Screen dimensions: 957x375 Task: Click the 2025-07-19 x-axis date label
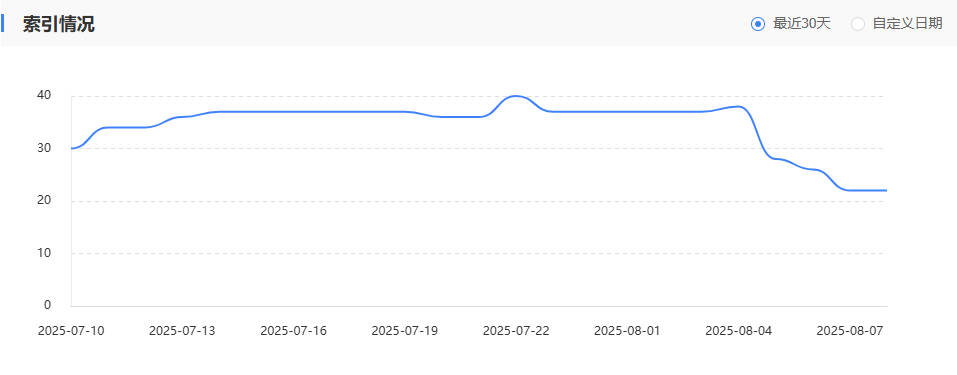[405, 331]
